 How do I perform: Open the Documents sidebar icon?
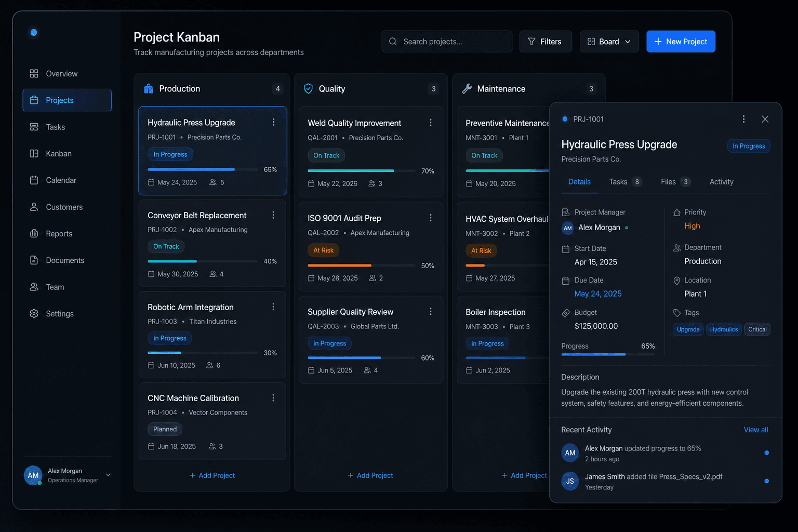click(34, 260)
